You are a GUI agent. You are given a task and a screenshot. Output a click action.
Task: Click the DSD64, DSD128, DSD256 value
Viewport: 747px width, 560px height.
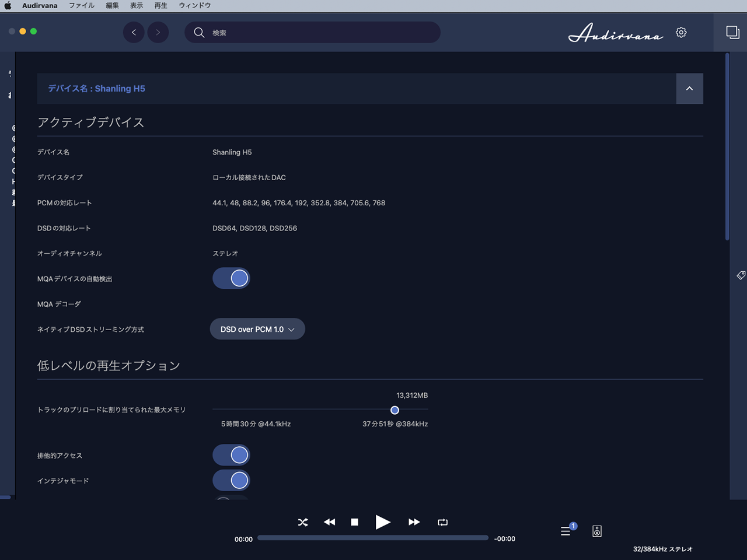click(254, 228)
